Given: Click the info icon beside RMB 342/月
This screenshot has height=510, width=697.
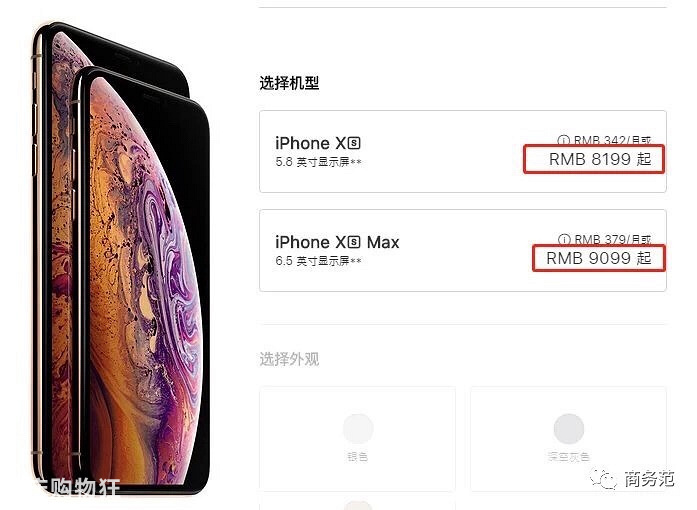Looking at the screenshot, I should pyautogui.click(x=563, y=141).
